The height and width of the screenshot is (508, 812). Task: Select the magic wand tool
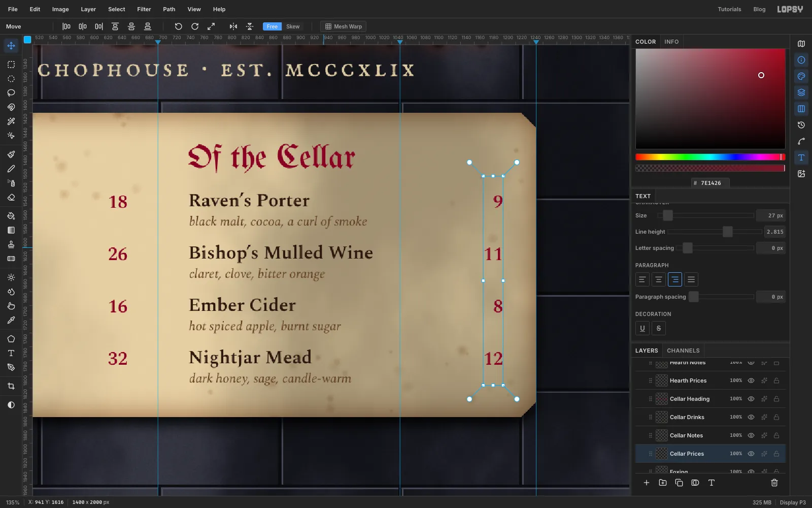[11, 121]
